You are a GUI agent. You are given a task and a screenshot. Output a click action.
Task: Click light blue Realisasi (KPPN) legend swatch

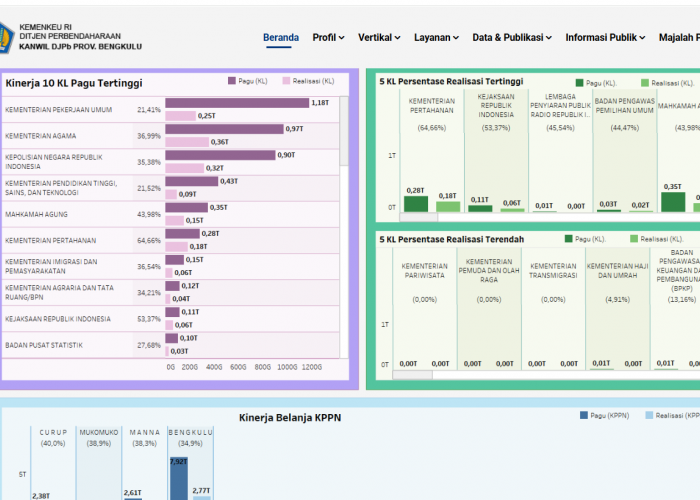pos(649,415)
